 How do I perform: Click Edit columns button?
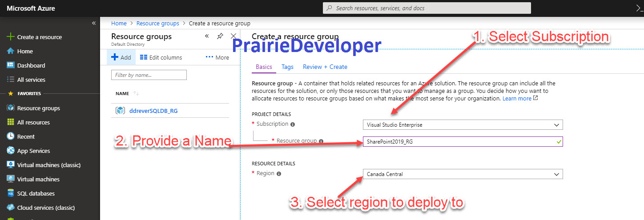(161, 57)
